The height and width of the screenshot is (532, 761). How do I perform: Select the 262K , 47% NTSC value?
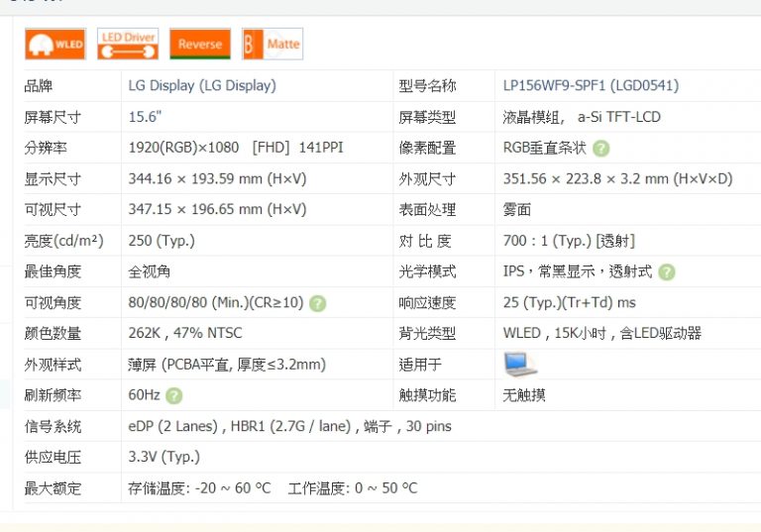[185, 333]
